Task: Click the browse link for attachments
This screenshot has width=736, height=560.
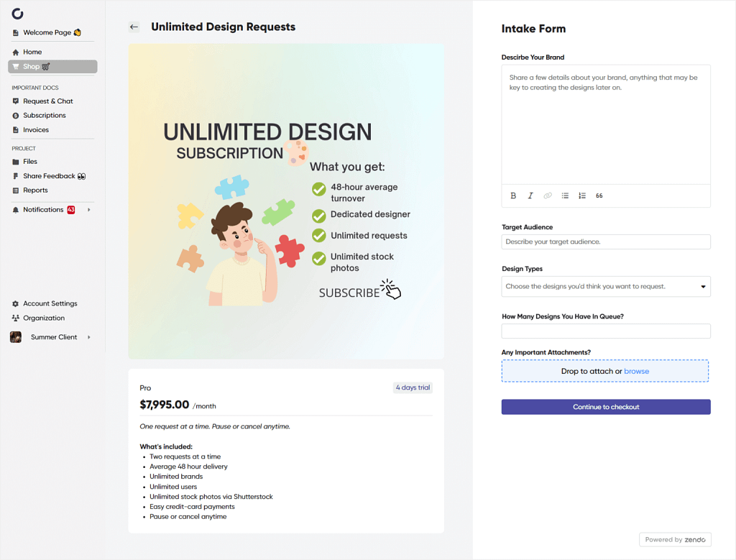Action: click(637, 372)
